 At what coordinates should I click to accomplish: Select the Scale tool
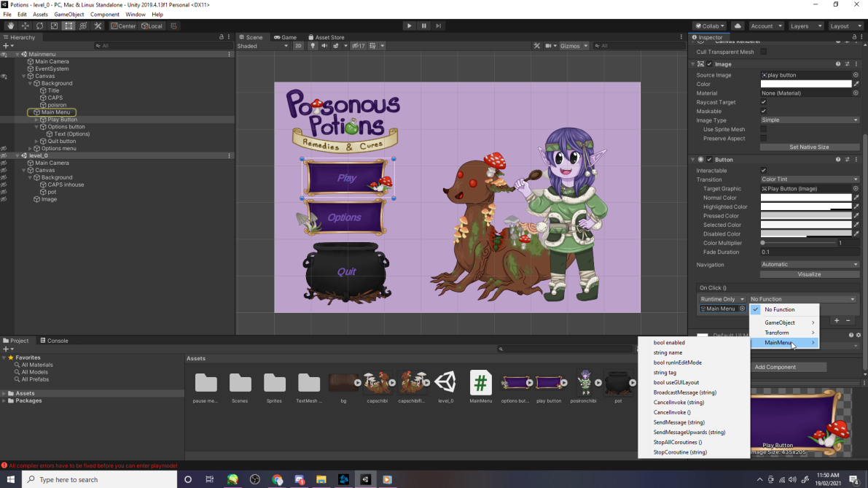tap(54, 26)
